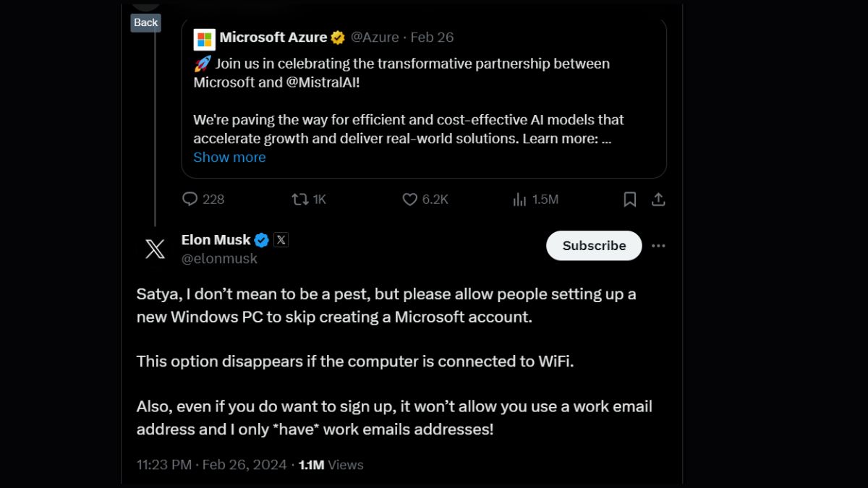Viewport: 868px width, 488px height.
Task: Click the Microsoft logo avatar
Action: tap(205, 39)
